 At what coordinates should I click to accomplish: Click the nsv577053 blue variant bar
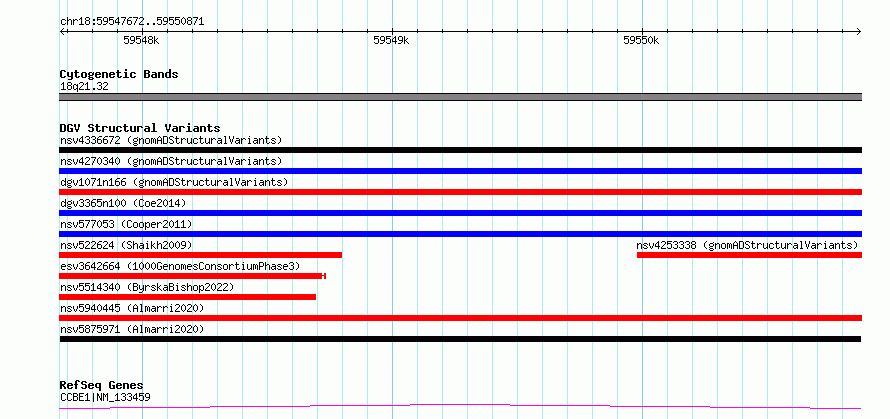pos(460,234)
